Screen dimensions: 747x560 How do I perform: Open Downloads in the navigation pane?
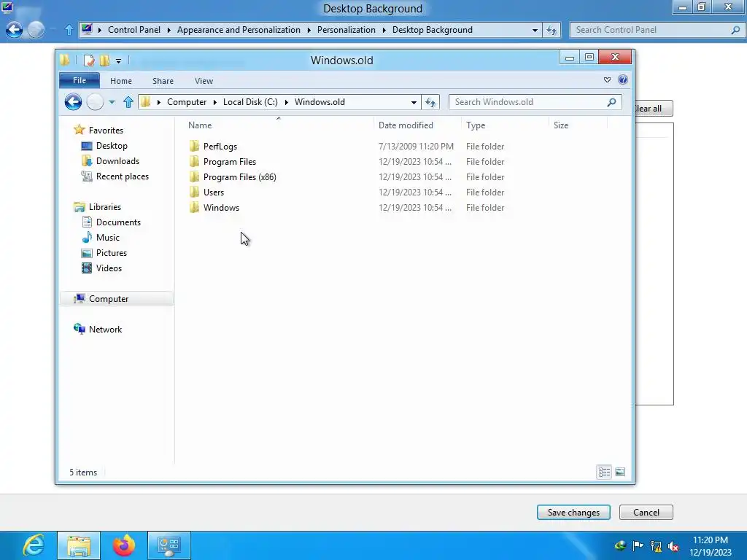pyautogui.click(x=117, y=161)
